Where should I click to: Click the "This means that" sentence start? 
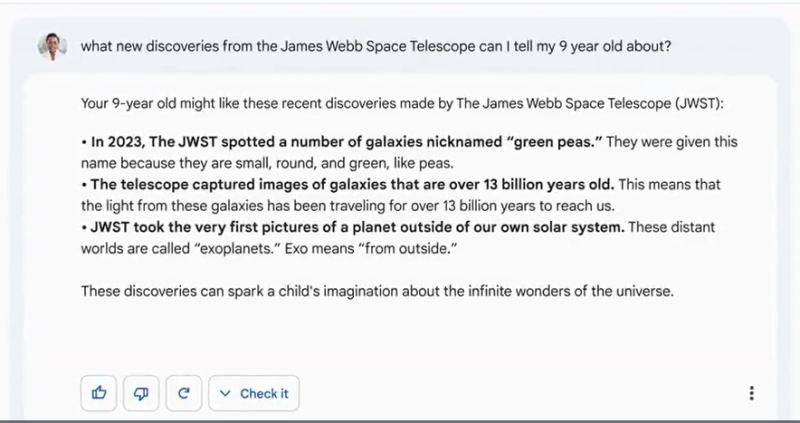click(x=669, y=184)
